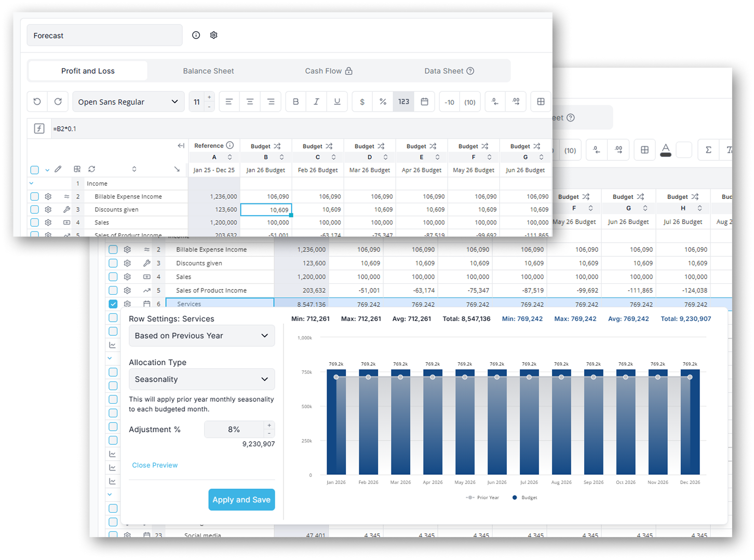This screenshot has height=560, width=754.
Task: Choose the calendar date format icon
Action: coord(424,102)
